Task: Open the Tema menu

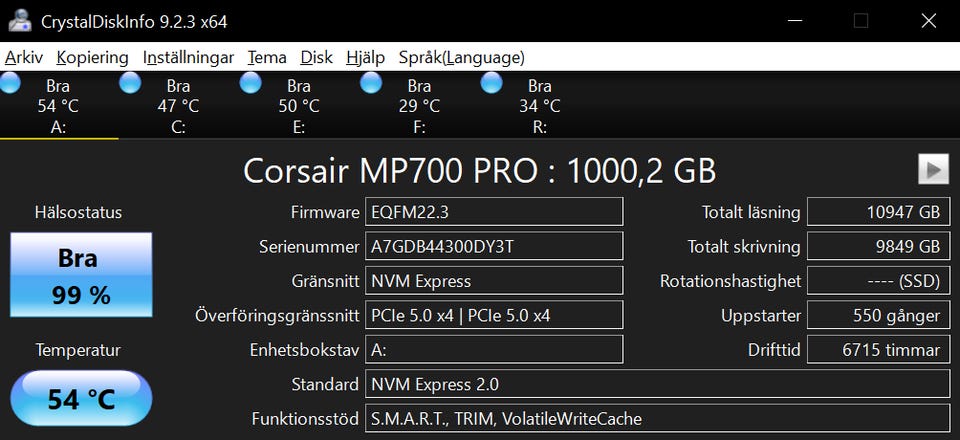Action: click(267, 58)
